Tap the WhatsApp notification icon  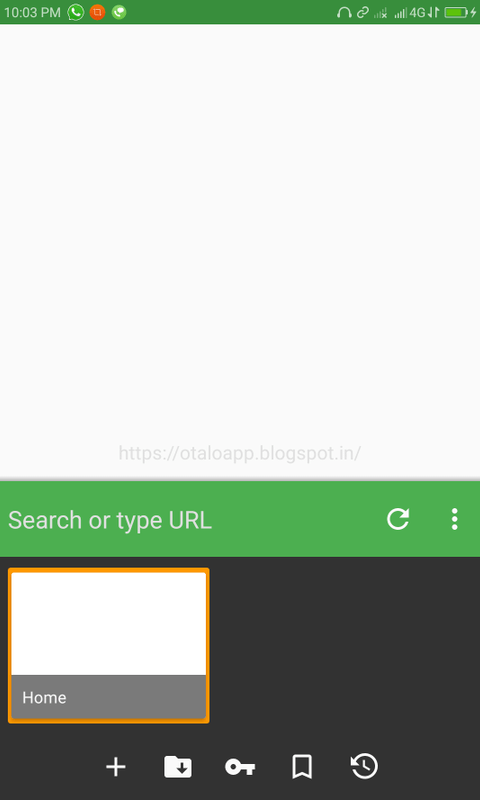tap(76, 12)
